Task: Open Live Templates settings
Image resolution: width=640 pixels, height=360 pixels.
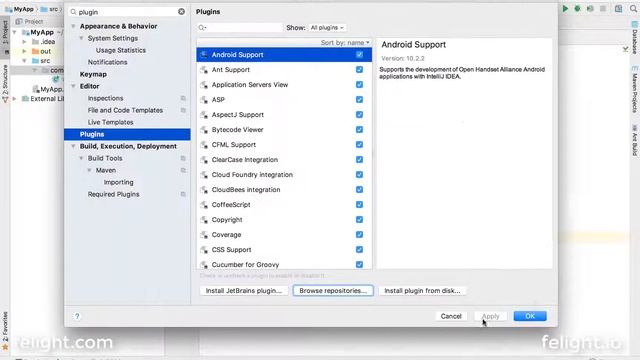Action: pyautogui.click(x=110, y=122)
